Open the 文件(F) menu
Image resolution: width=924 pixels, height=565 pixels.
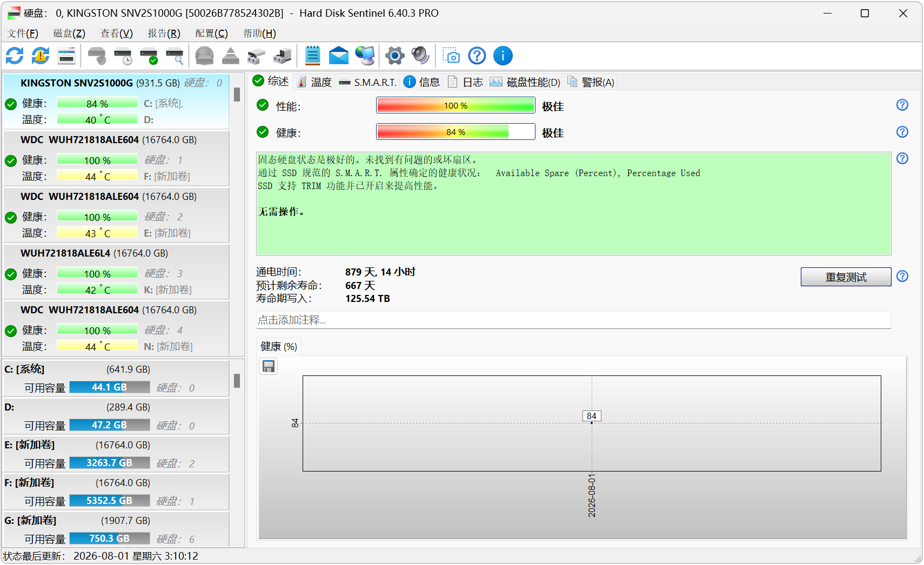tap(23, 33)
